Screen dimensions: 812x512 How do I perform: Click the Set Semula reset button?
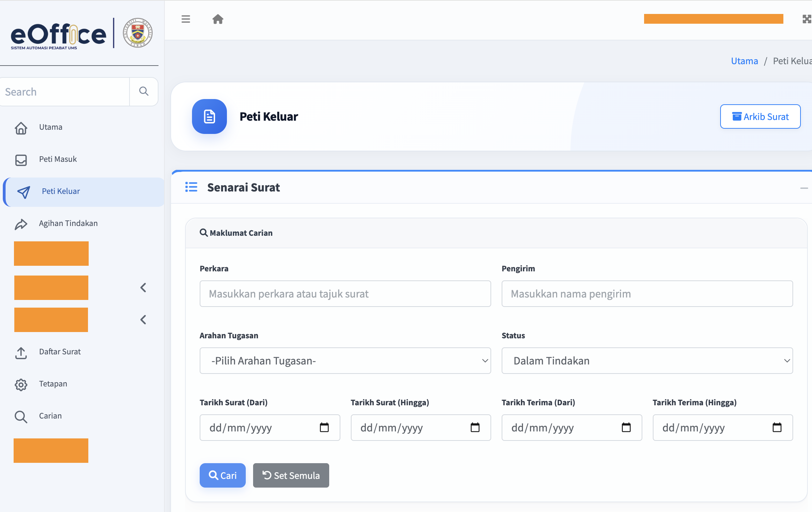(x=291, y=475)
